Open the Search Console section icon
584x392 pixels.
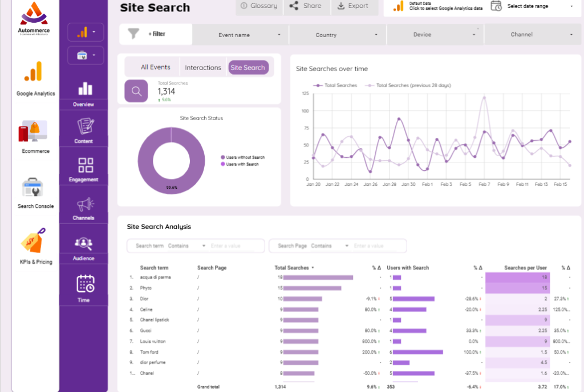[33, 187]
